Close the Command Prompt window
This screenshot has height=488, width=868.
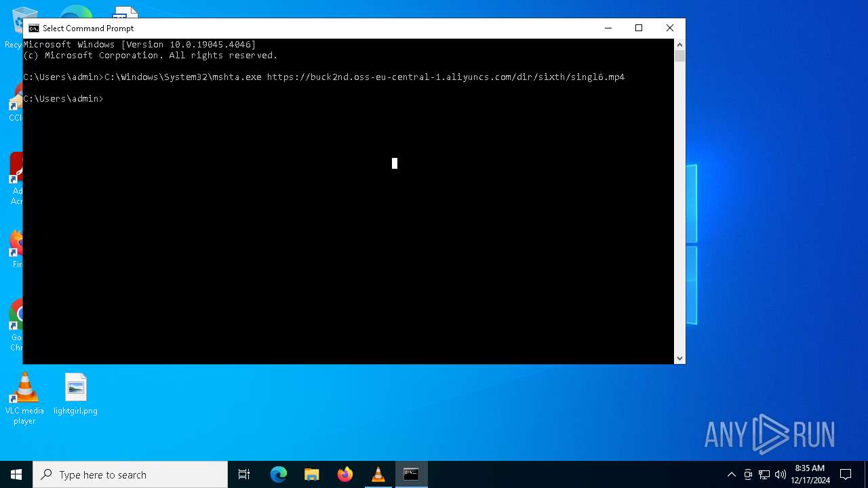point(670,28)
